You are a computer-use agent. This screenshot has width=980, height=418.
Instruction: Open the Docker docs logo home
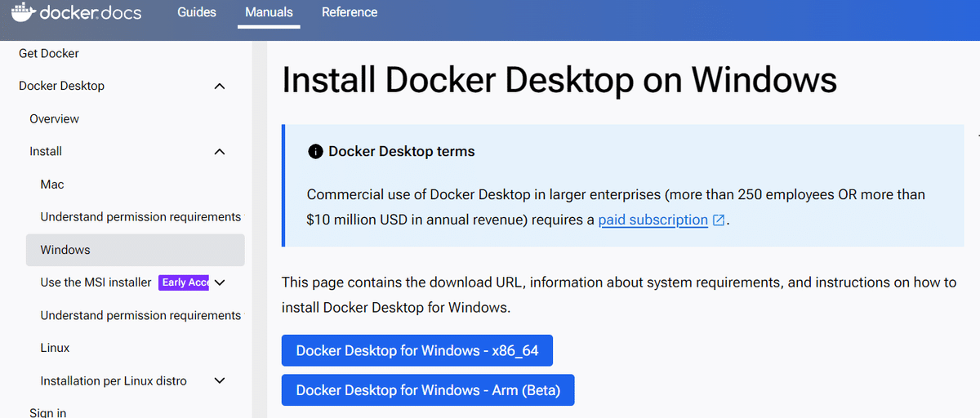tap(75, 12)
